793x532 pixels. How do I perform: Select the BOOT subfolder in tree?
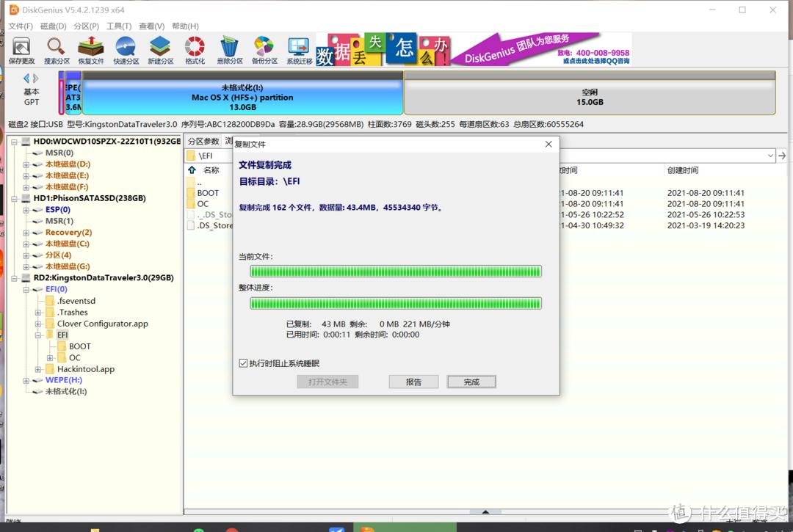80,346
